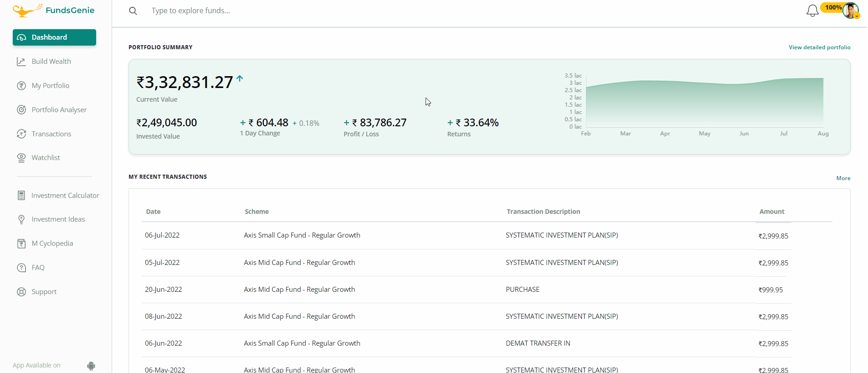Click the FAQ question mark icon
This screenshot has height=373, width=868.
21,268
